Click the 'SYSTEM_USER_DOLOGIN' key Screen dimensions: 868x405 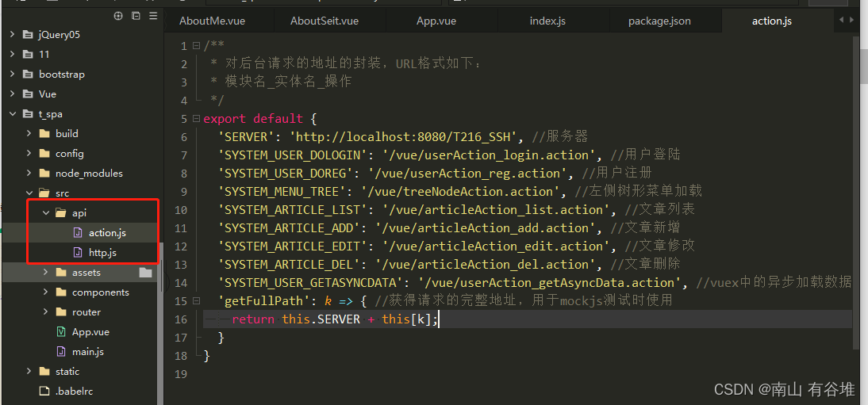click(x=293, y=155)
